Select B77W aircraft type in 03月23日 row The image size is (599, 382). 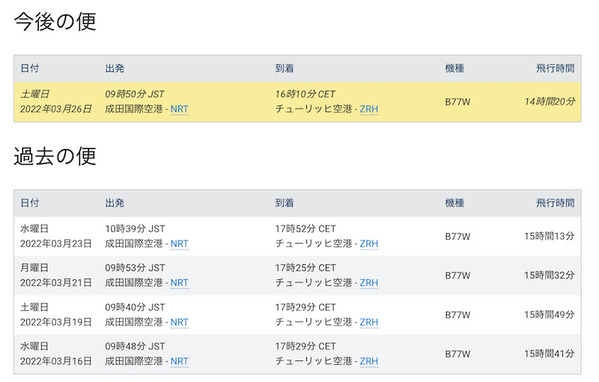458,236
